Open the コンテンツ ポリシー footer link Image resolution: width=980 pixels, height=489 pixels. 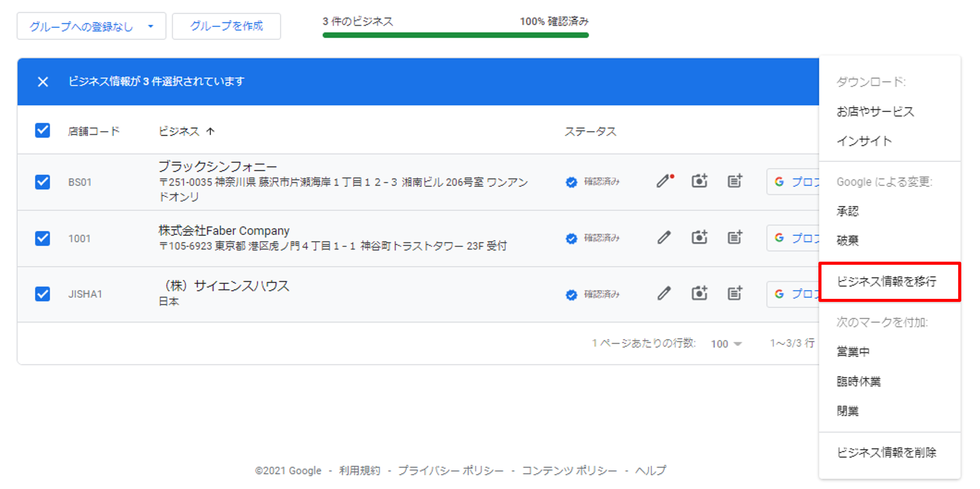[x=569, y=471]
